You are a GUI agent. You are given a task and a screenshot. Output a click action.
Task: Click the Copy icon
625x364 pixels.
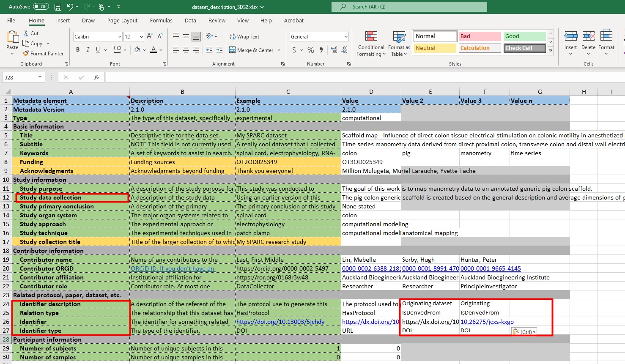[x=26, y=43]
